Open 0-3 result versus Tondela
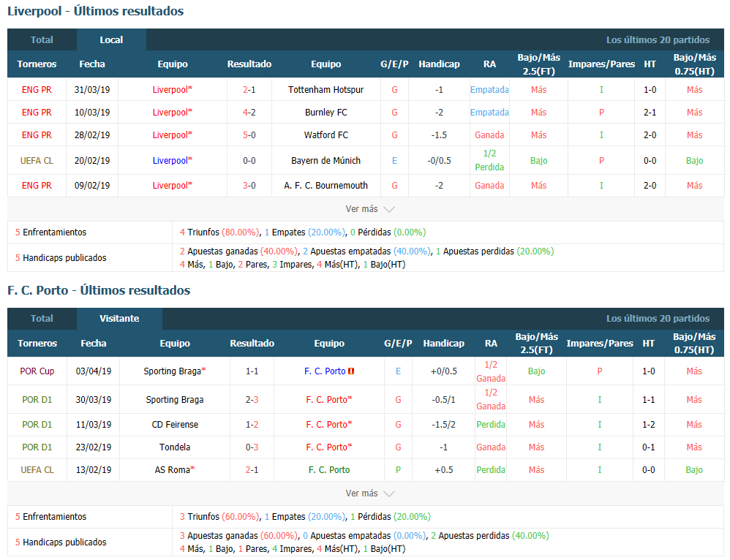The image size is (730, 560). pyautogui.click(x=252, y=447)
